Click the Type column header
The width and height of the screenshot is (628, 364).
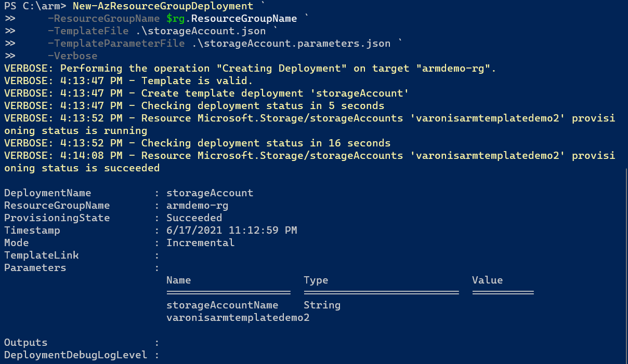316,280
